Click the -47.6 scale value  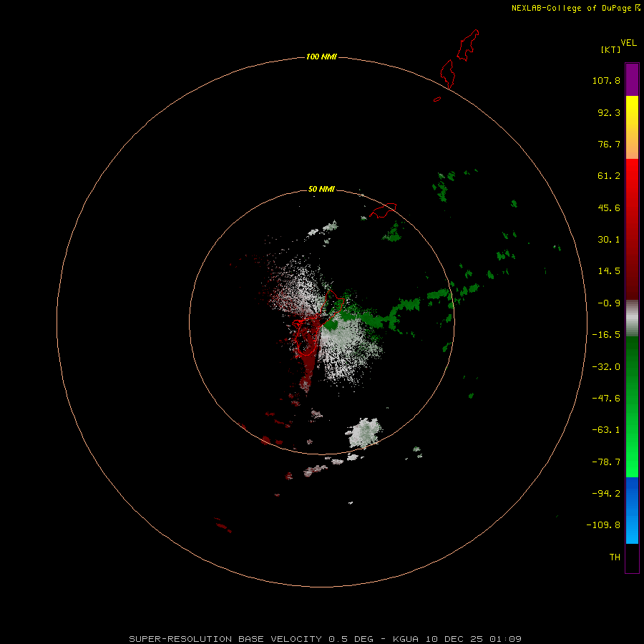606,399
